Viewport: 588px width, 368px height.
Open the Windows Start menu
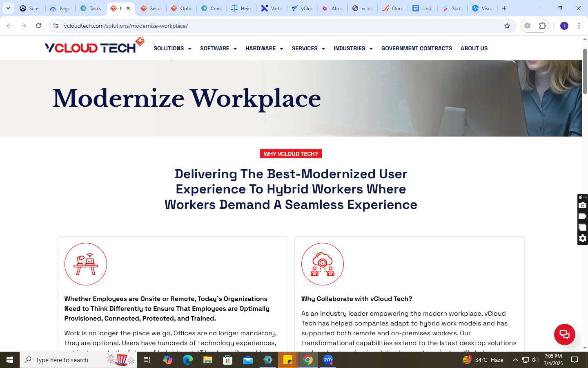[10, 360]
